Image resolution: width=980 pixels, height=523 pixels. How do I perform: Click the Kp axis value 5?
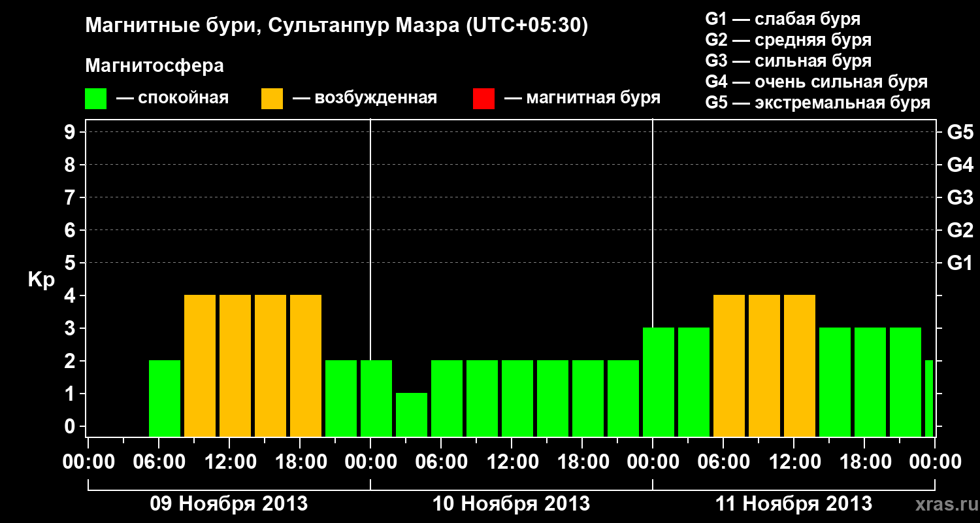point(71,263)
